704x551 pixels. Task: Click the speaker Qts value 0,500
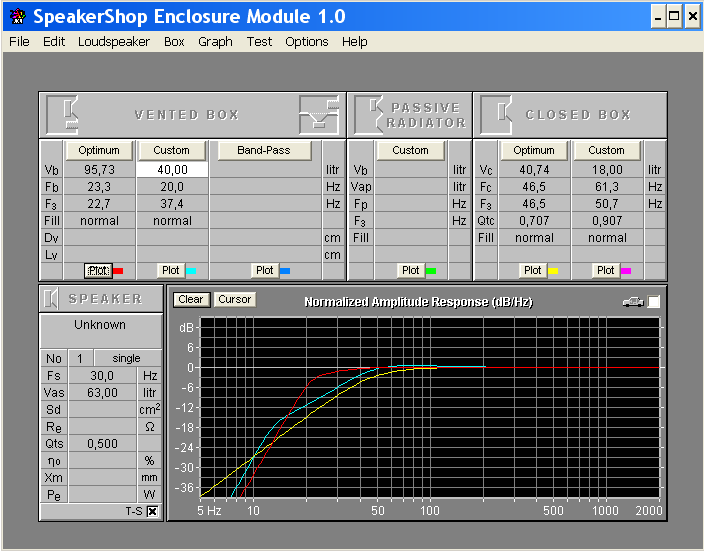(x=102, y=444)
